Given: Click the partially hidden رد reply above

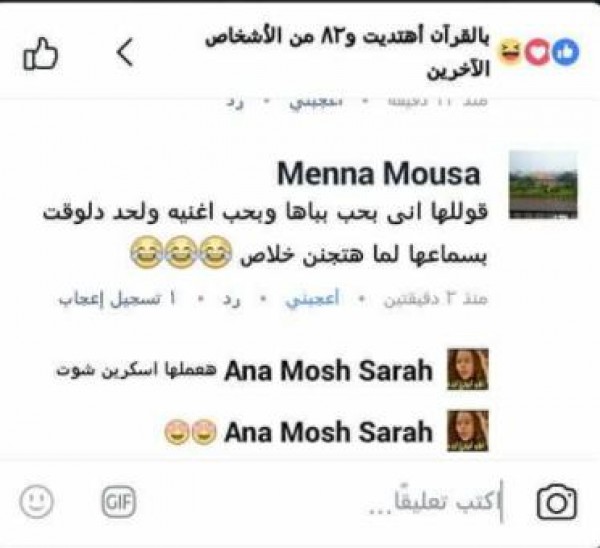Looking at the screenshot, I should coord(234,103).
